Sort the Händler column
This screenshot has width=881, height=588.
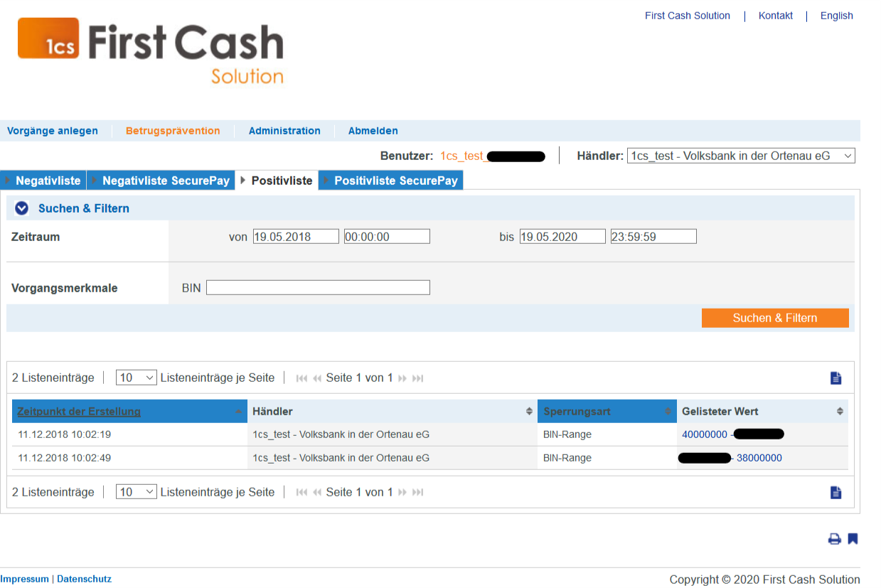click(x=528, y=411)
